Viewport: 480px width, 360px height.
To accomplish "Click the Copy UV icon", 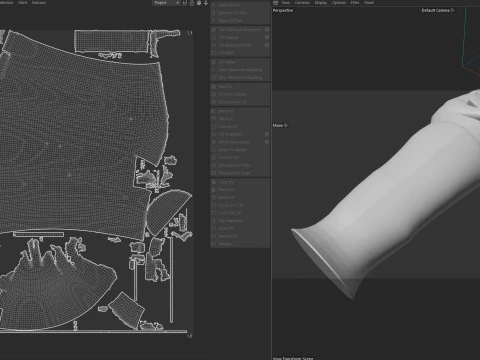I will (x=214, y=182).
